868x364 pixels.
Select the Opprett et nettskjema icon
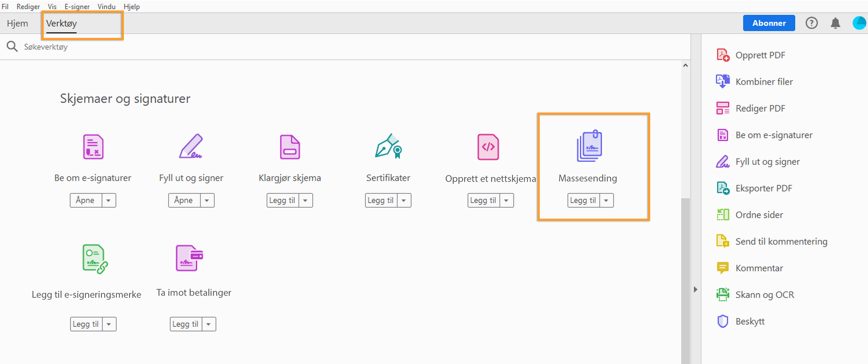coord(488,147)
